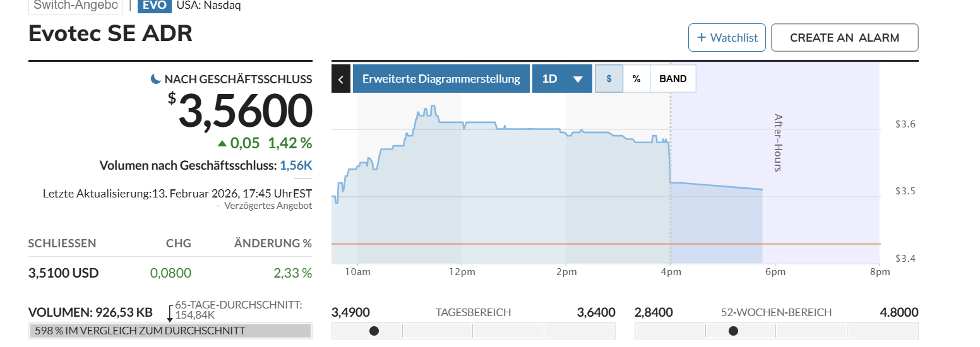The image size is (980, 347).
Task: Click the plus icon on Watchlist button
Action: (701, 37)
